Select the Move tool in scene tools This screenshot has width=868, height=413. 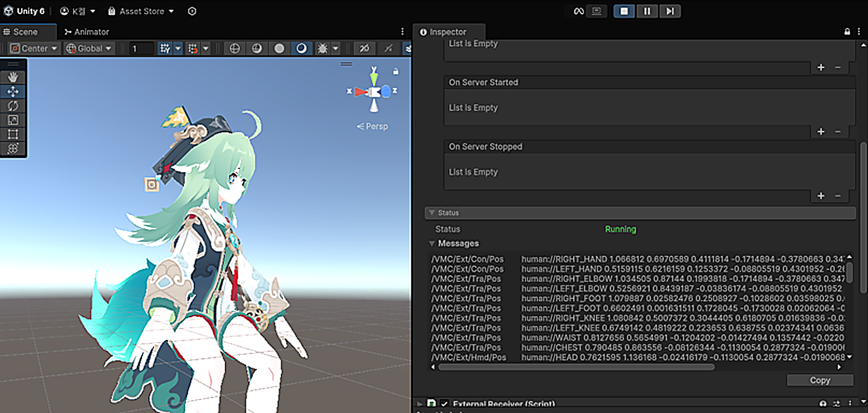pyautogui.click(x=13, y=91)
